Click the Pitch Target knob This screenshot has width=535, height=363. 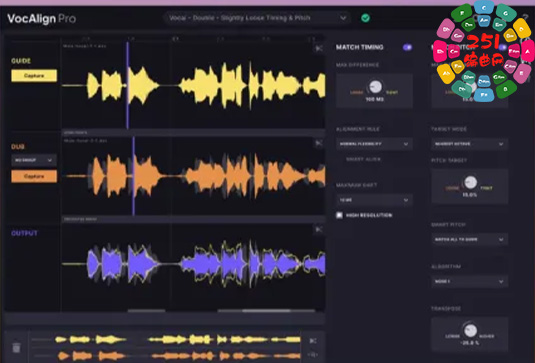click(x=470, y=183)
